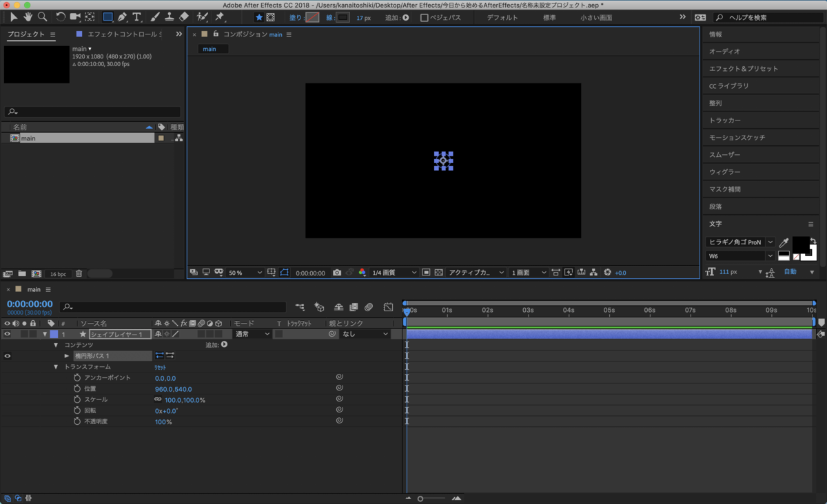Select the Selection arrow tool
827x504 pixels.
click(14, 17)
